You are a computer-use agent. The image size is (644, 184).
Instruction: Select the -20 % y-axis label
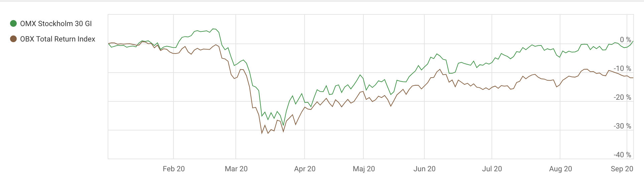622,97
